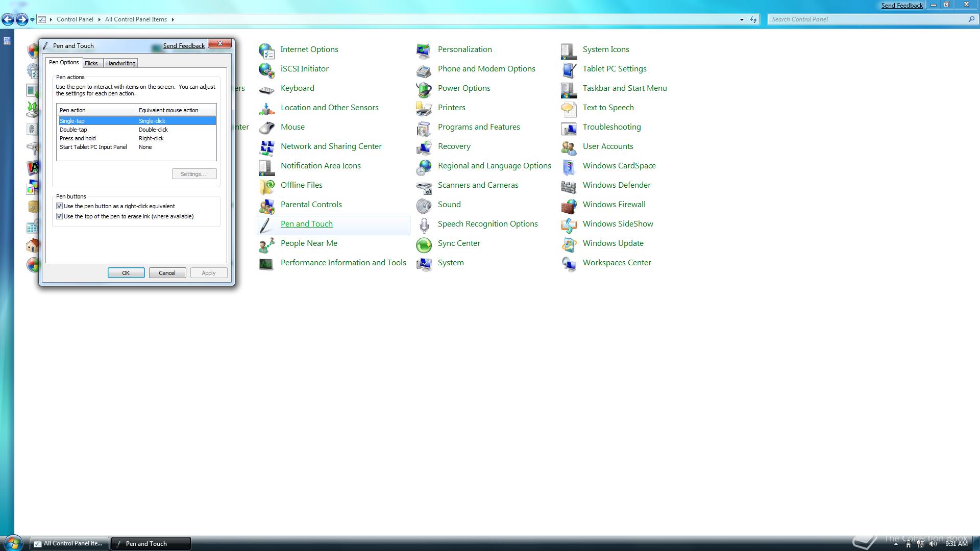The image size is (980, 551).
Task: Switch to All Control Panel Items taskbar button
Action: click(69, 543)
